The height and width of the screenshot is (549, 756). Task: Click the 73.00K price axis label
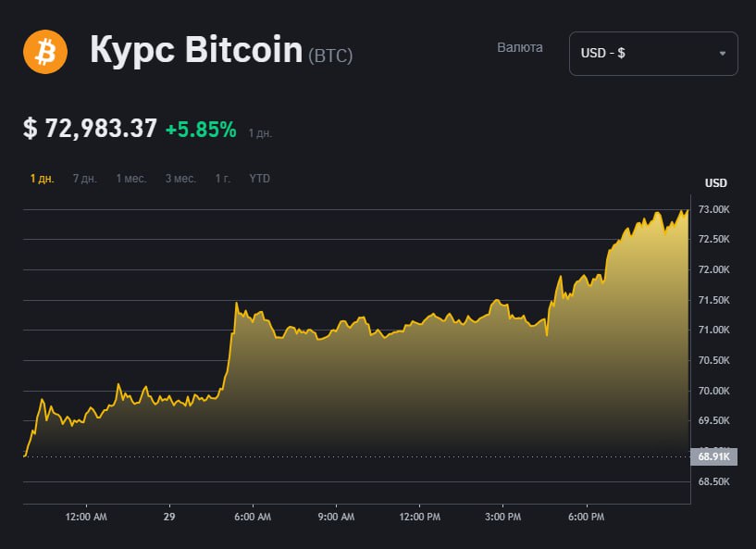[x=714, y=210]
